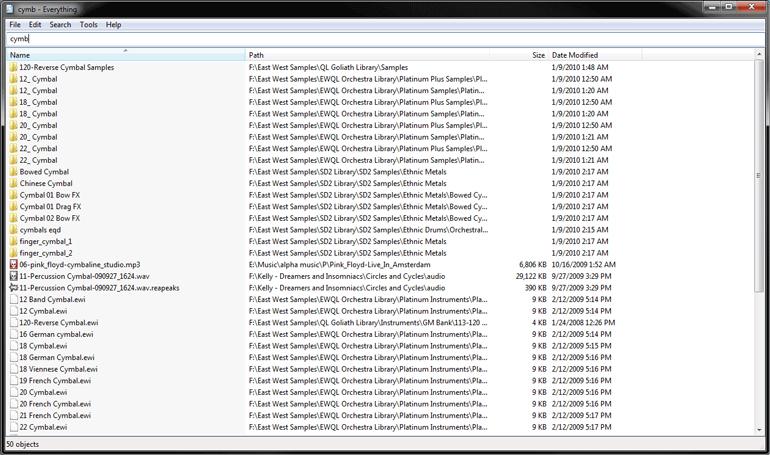770x455 pixels.
Task: Select 18_ Cymbal modified 1/9/2010 1:20 AM
Action: tap(38, 114)
